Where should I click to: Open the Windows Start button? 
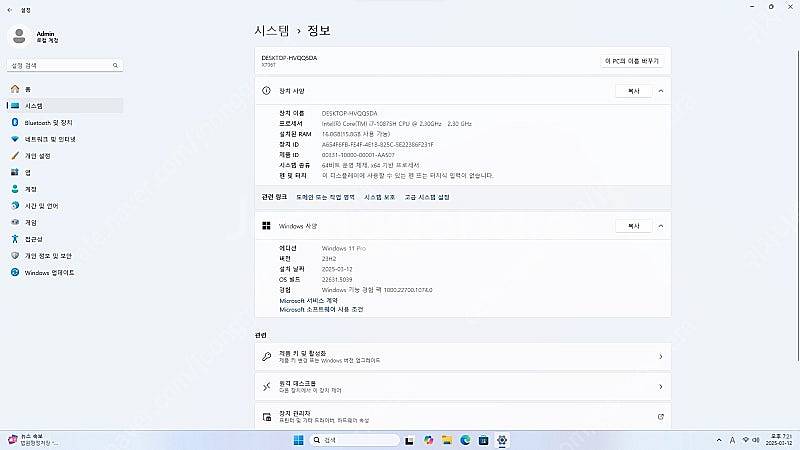point(299,440)
